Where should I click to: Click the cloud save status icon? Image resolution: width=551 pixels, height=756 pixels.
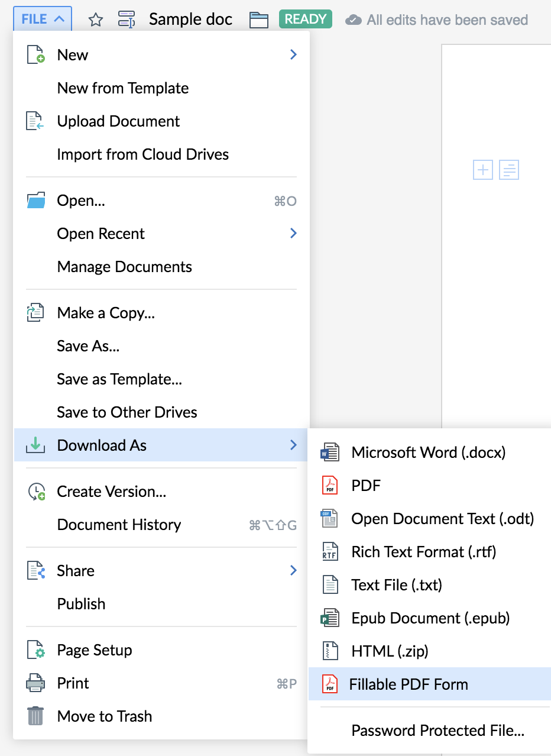click(354, 20)
